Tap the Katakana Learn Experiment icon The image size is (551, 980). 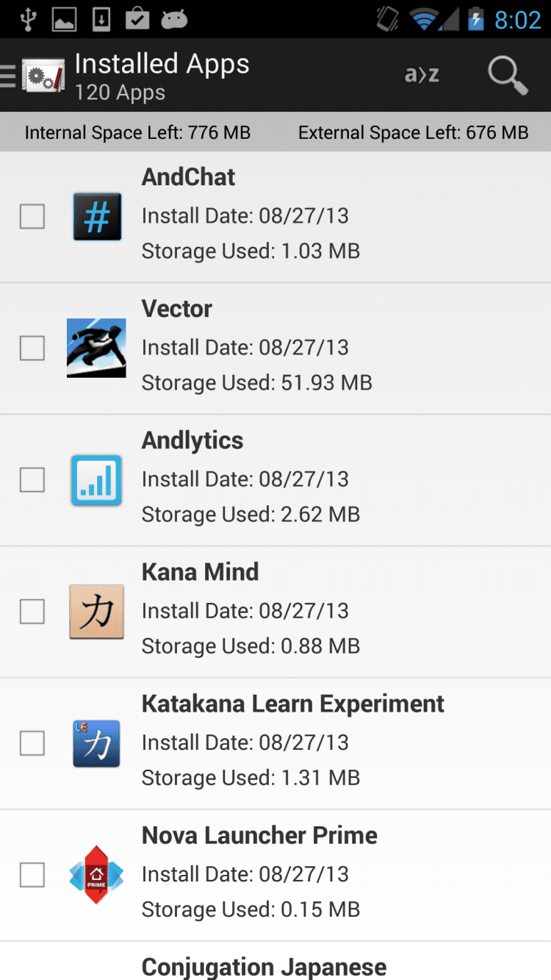(x=96, y=743)
